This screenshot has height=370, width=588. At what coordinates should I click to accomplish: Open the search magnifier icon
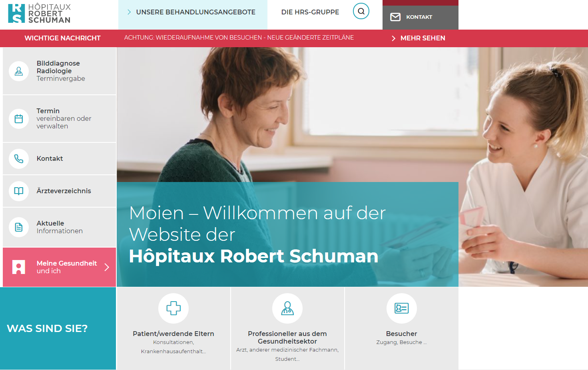[361, 11]
